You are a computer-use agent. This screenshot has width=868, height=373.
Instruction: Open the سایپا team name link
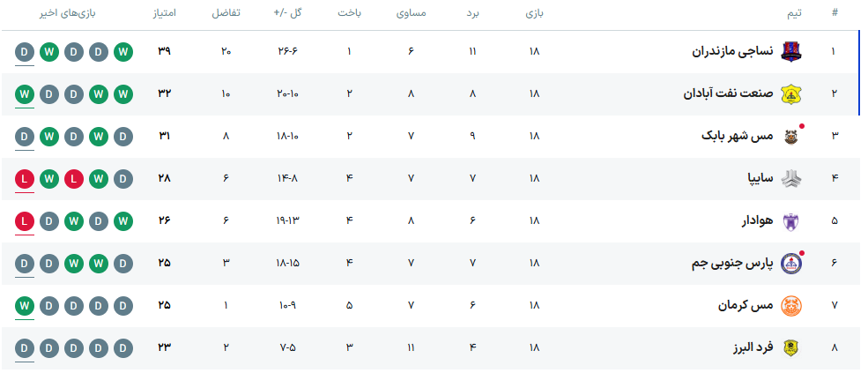click(755, 178)
